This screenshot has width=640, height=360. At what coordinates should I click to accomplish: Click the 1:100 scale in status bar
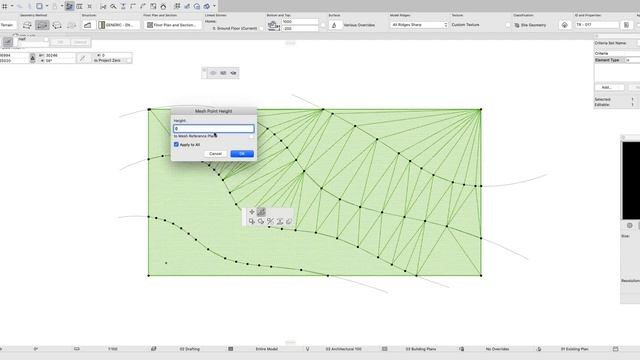[113, 349]
